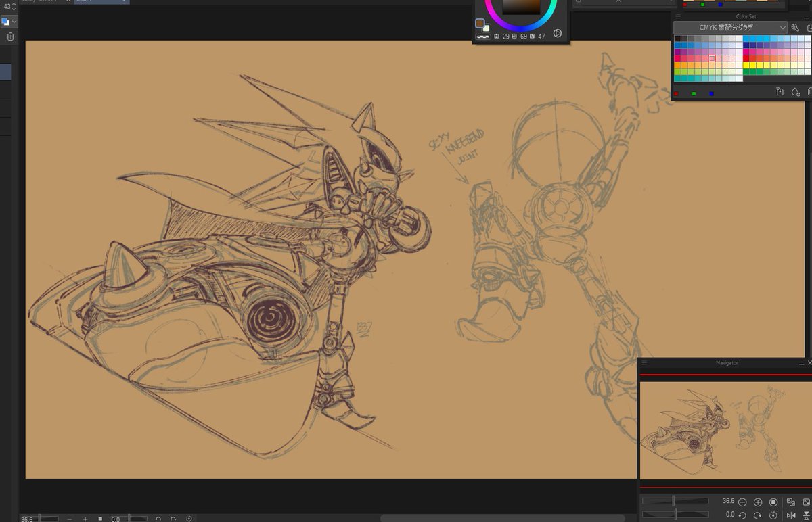Rotate canvas right in Navigator
Image resolution: width=812 pixels, height=522 pixels.
click(x=758, y=515)
